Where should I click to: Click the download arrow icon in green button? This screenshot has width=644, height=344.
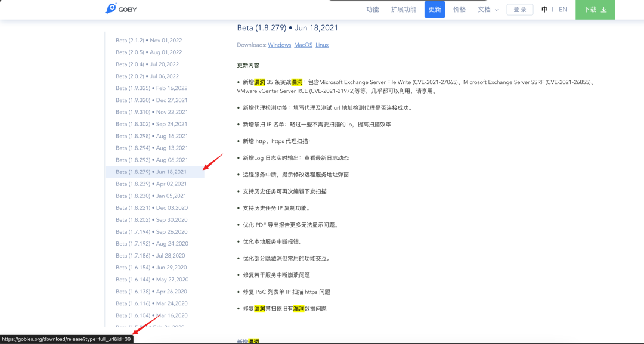pyautogui.click(x=603, y=10)
